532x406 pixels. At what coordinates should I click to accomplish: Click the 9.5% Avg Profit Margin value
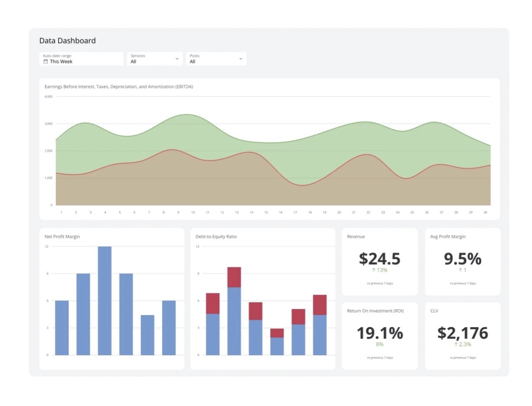462,259
